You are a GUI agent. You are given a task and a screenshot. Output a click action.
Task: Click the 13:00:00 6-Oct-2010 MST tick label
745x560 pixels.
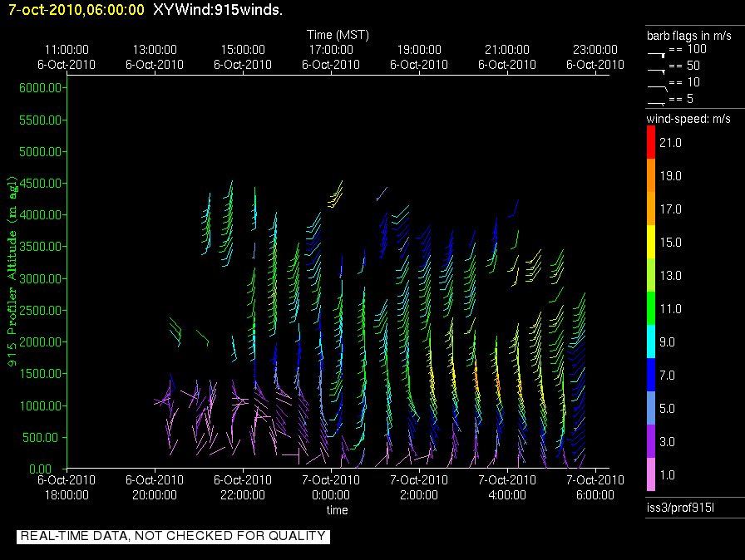click(x=155, y=57)
